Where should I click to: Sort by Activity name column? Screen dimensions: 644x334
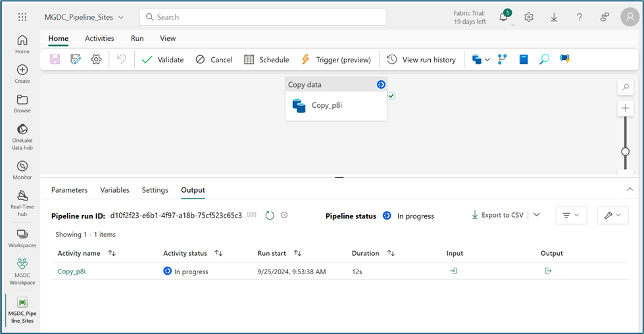[x=112, y=253]
